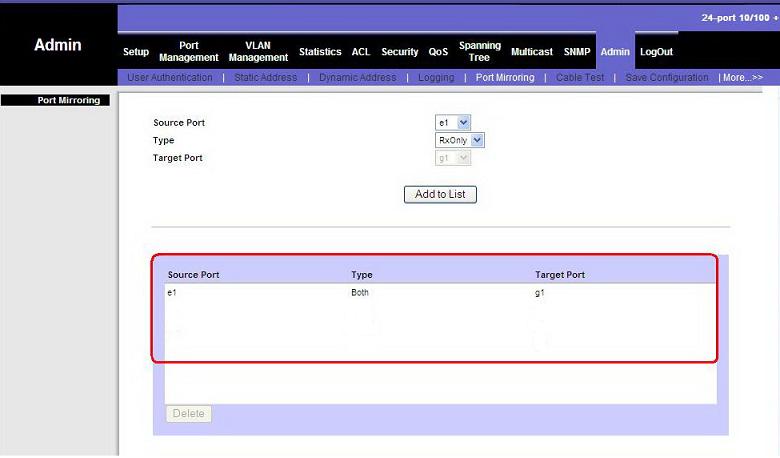Open the Source Port dropdown
780x458 pixels.
452,123
